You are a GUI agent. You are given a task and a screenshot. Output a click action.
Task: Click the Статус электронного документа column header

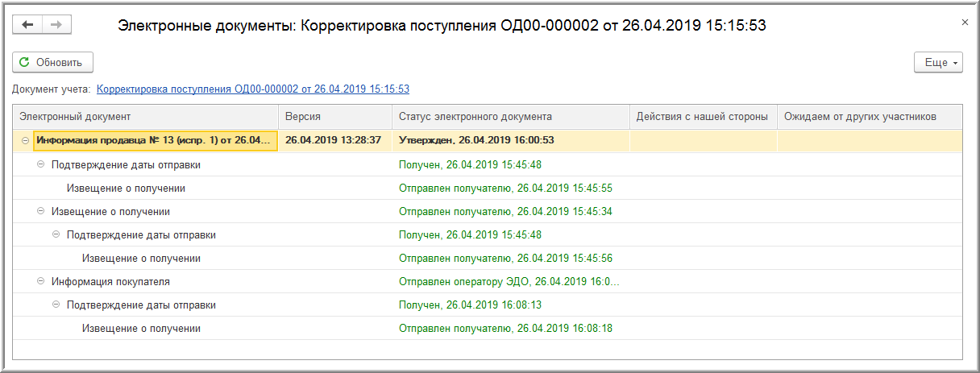tap(510, 117)
